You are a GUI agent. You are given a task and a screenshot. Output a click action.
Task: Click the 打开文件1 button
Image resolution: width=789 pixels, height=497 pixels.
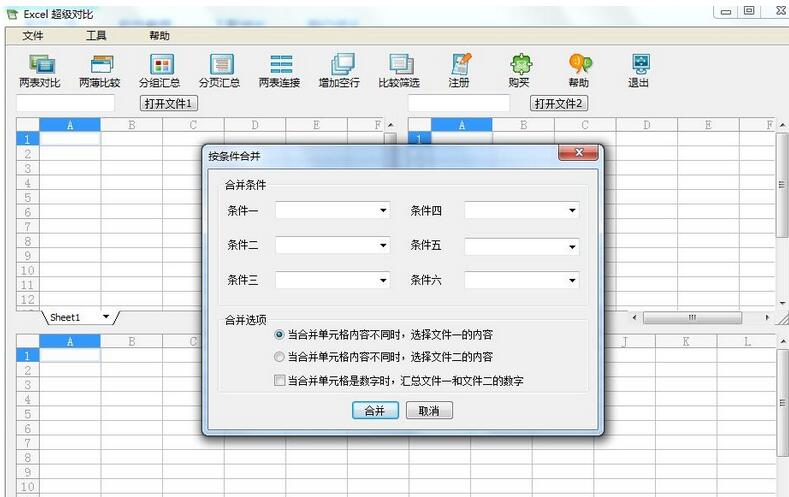[x=169, y=104]
